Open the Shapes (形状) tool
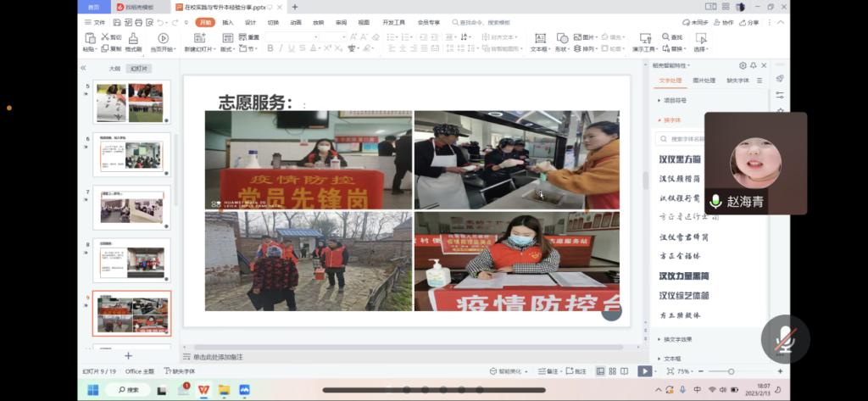This screenshot has height=401, width=868. (x=561, y=38)
